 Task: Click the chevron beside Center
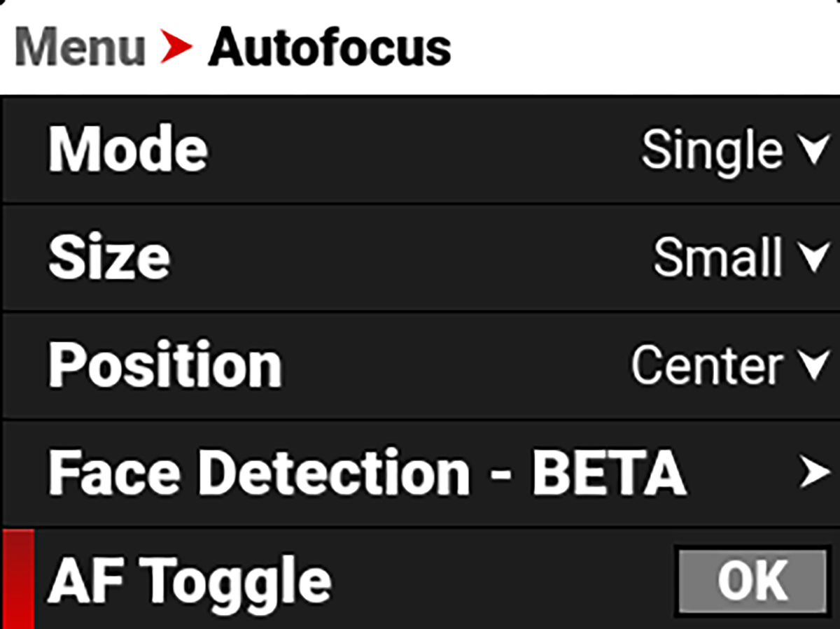click(x=814, y=365)
